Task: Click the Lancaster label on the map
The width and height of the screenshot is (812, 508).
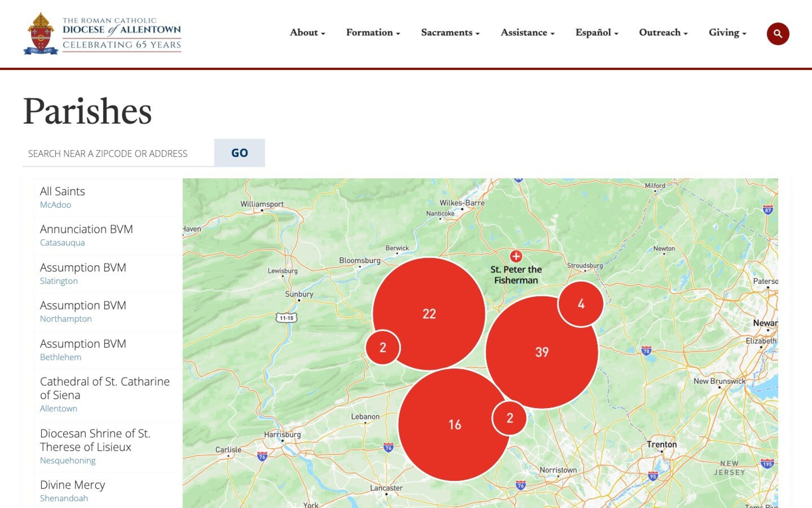Action: coord(386,488)
